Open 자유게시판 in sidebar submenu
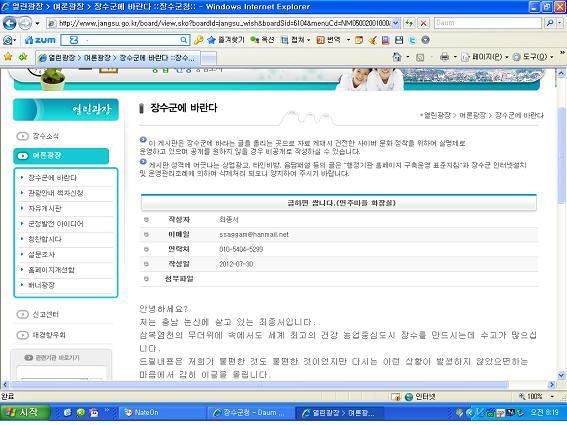This screenshot has height=425, width=567. pyautogui.click(x=45, y=208)
